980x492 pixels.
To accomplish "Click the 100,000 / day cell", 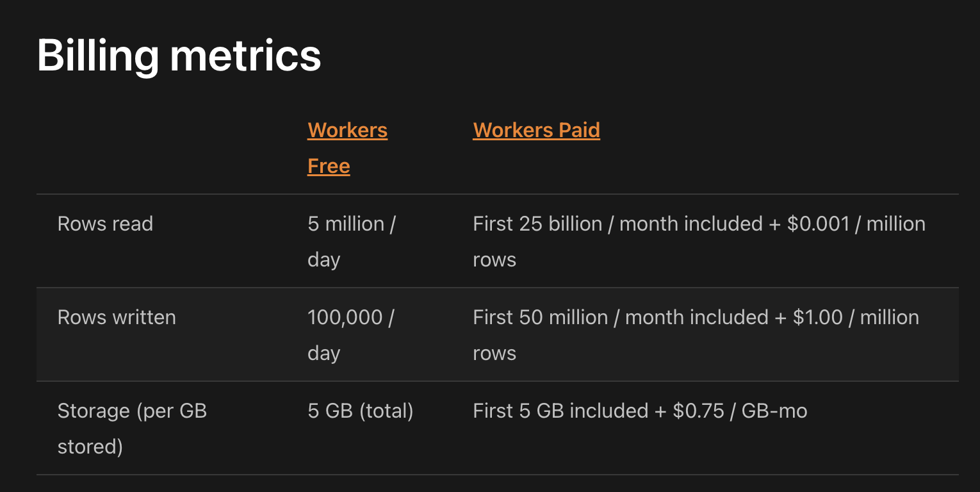I will [350, 334].
